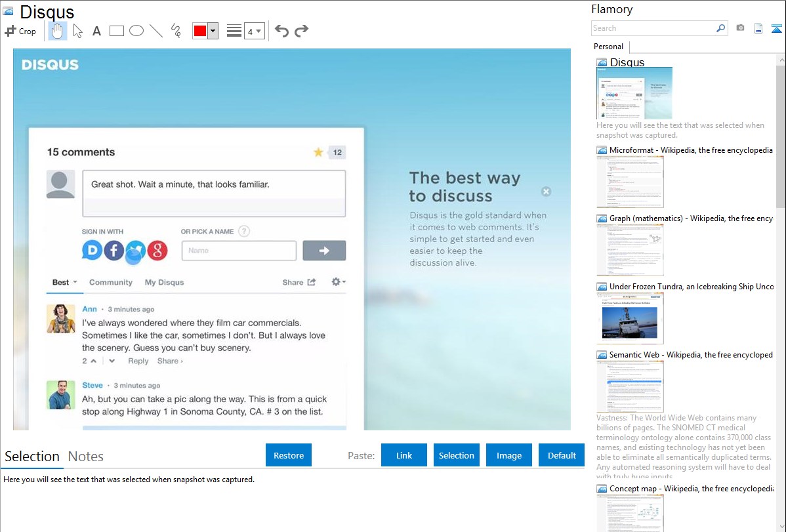The height and width of the screenshot is (532, 786).
Task: Open the Best sorting dropdown
Action: point(65,282)
